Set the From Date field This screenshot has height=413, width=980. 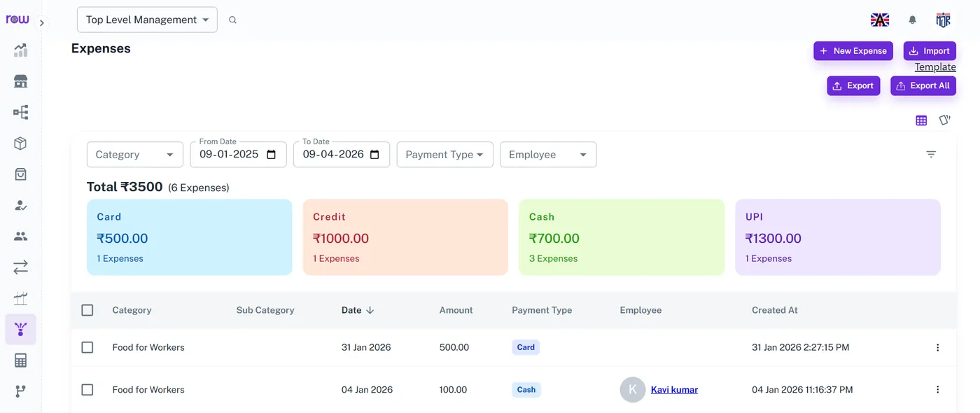tap(239, 155)
